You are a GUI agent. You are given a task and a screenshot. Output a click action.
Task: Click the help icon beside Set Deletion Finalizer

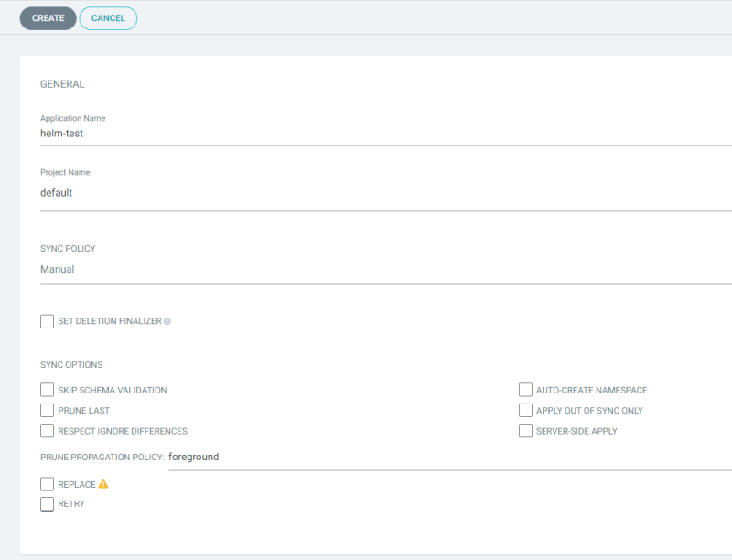(167, 322)
